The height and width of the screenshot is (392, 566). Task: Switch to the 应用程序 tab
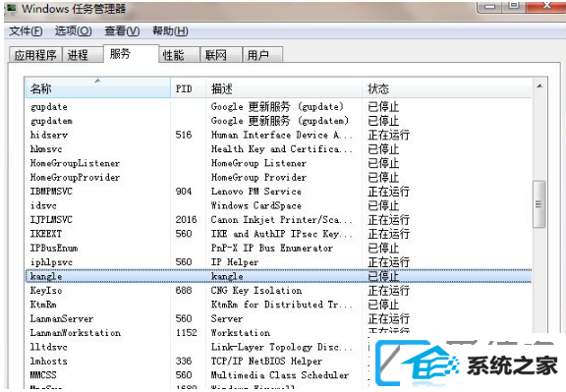click(x=35, y=55)
